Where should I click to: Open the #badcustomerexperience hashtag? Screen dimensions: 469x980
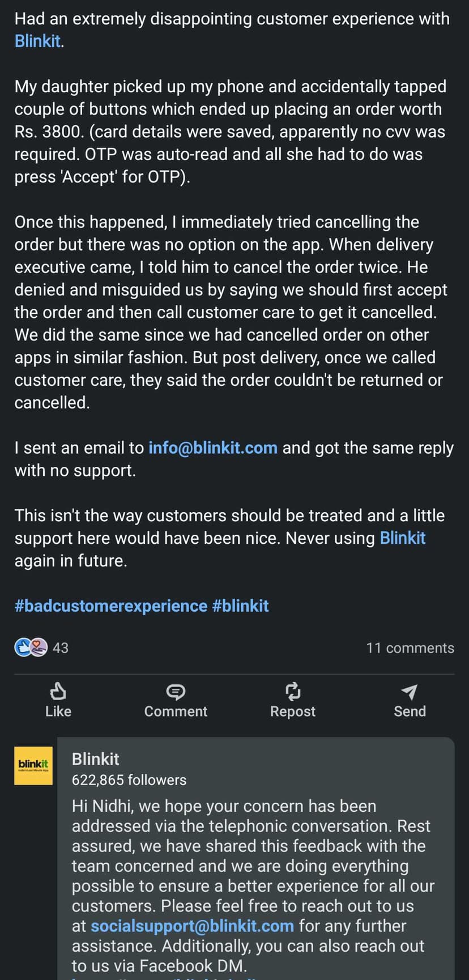[x=111, y=606]
